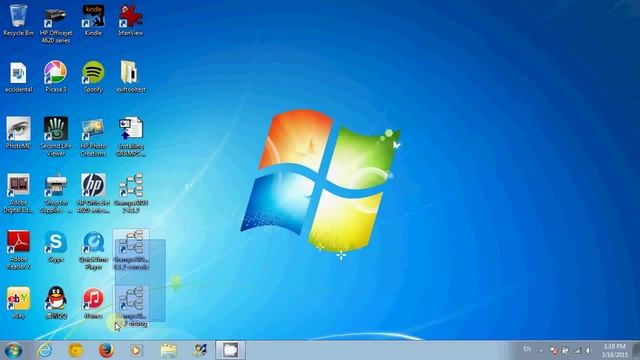Open the Recycle Bin desktop icon
This screenshot has width=640, height=360.
[18, 20]
